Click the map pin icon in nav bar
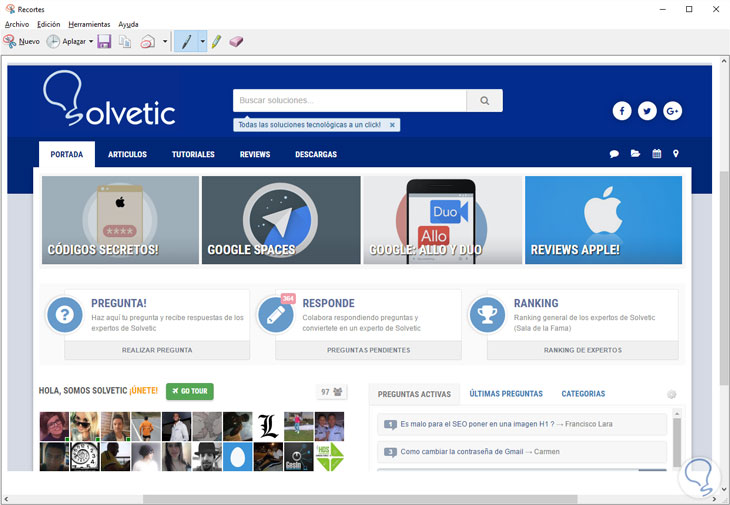This screenshot has width=730, height=505. coord(676,153)
